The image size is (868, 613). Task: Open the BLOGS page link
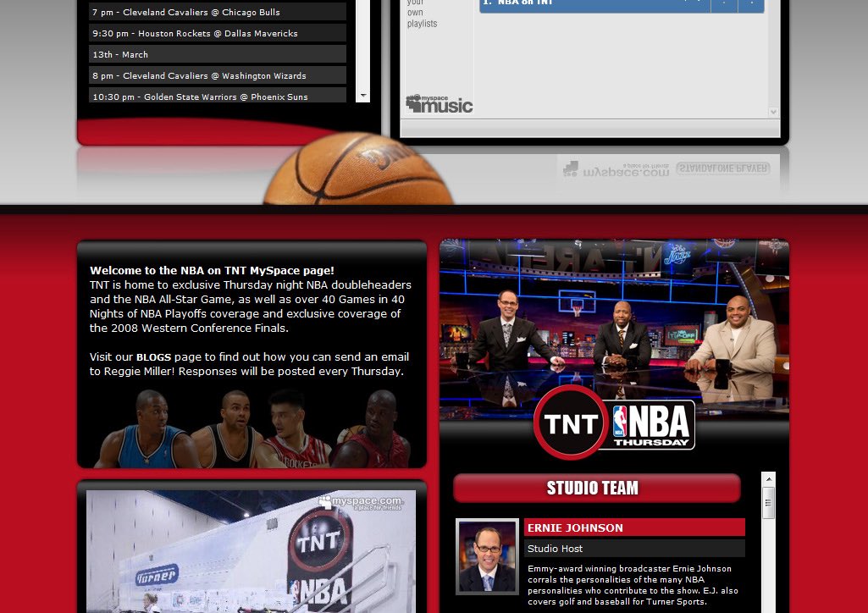pyautogui.click(x=153, y=357)
